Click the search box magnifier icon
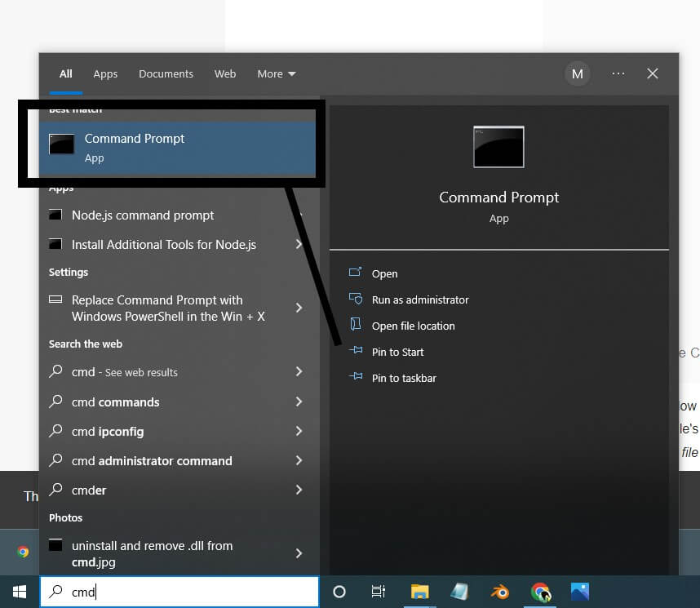700x608 pixels. [x=55, y=591]
